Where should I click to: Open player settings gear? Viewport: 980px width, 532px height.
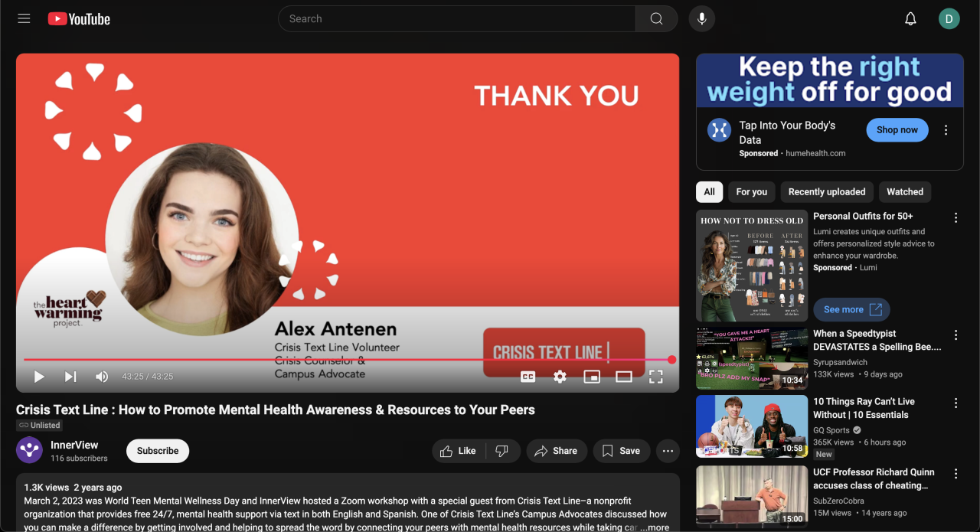coord(560,377)
